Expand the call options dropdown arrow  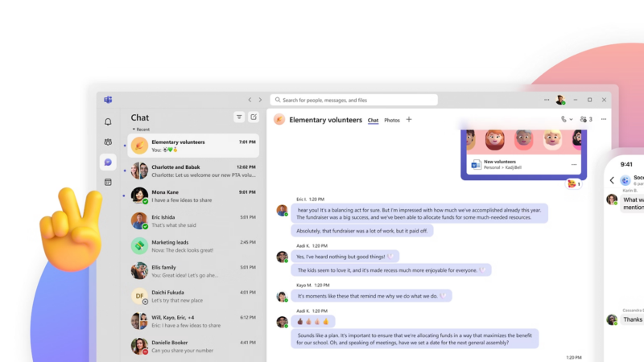pos(572,120)
